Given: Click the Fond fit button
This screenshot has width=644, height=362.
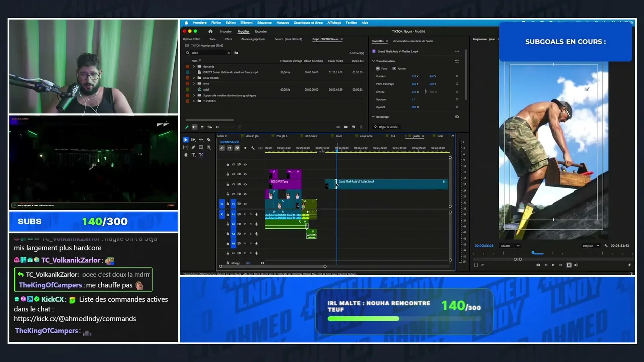Looking at the screenshot, I should tap(382, 69).
